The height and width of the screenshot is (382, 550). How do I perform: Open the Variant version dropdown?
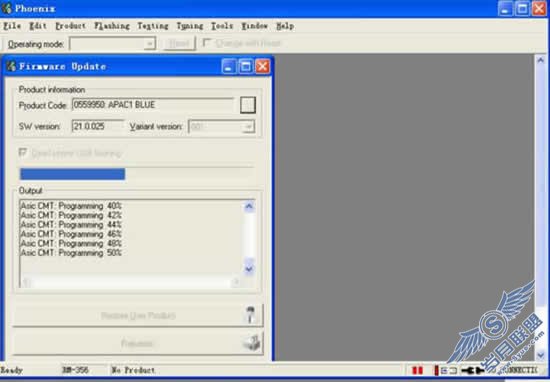(248, 127)
